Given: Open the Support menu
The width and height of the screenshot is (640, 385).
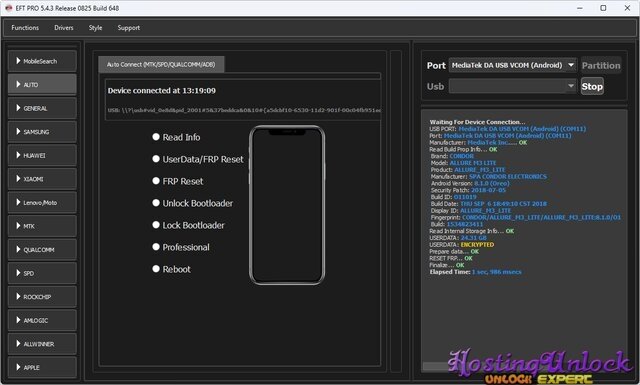Looking at the screenshot, I should [129, 28].
